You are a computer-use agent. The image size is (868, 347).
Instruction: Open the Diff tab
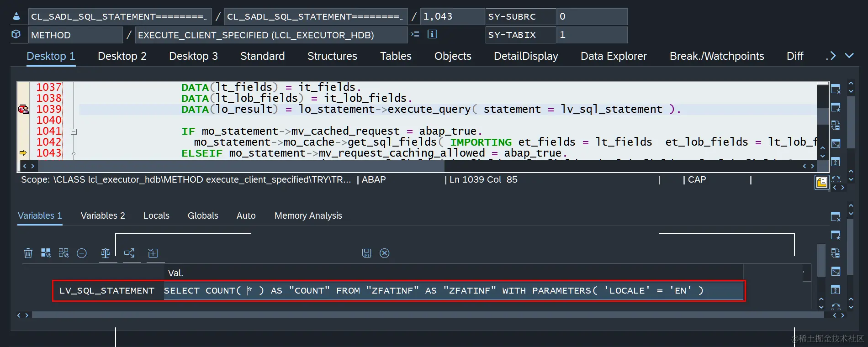coord(795,56)
